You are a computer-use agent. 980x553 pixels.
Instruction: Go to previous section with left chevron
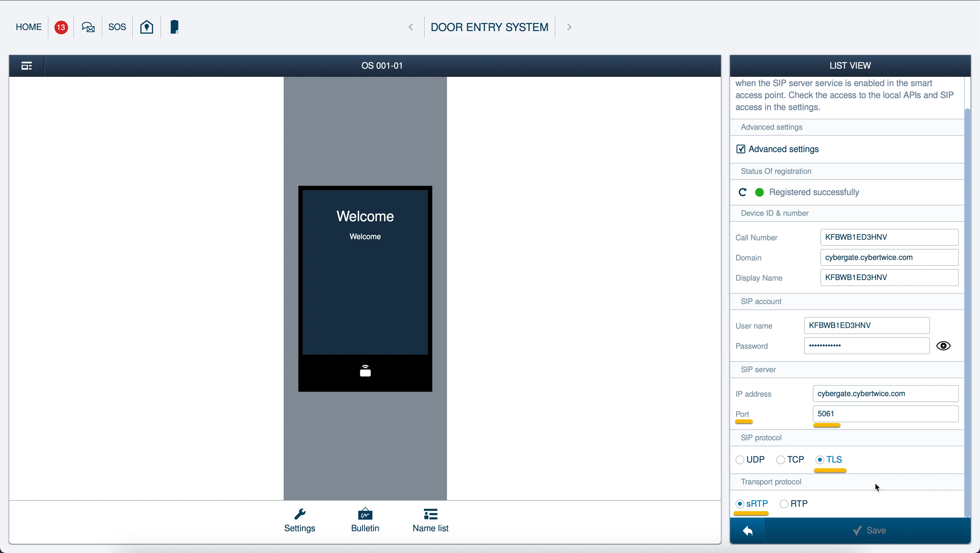[x=411, y=27]
